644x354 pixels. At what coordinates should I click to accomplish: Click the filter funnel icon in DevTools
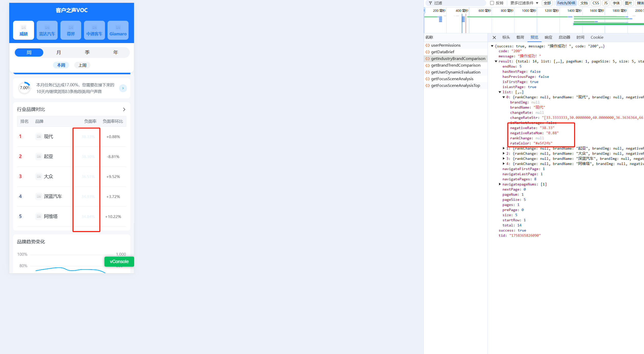(430, 3)
